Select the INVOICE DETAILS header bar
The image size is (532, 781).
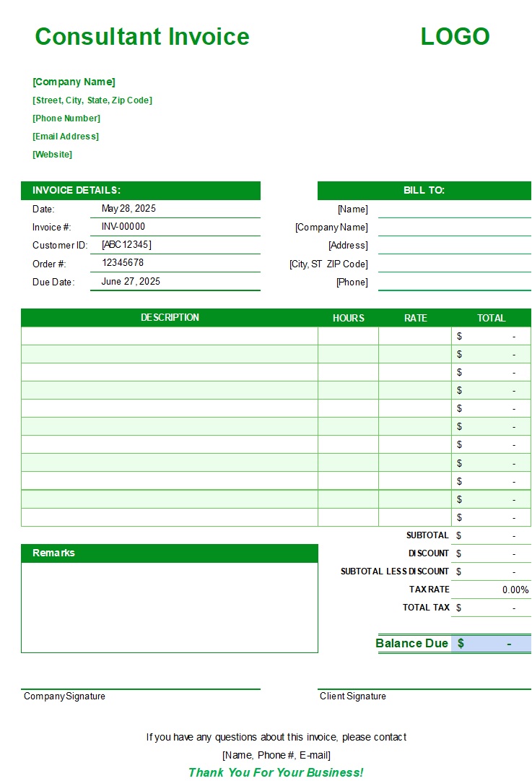click(x=140, y=190)
